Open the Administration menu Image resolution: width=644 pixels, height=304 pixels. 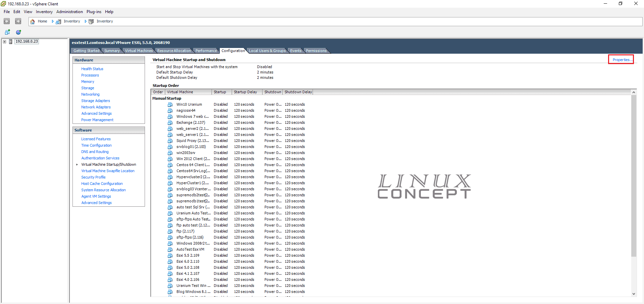click(x=69, y=12)
